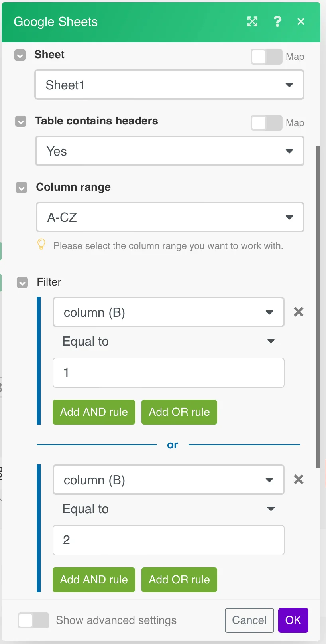
Task: Click the Cancel button
Action: click(x=249, y=620)
